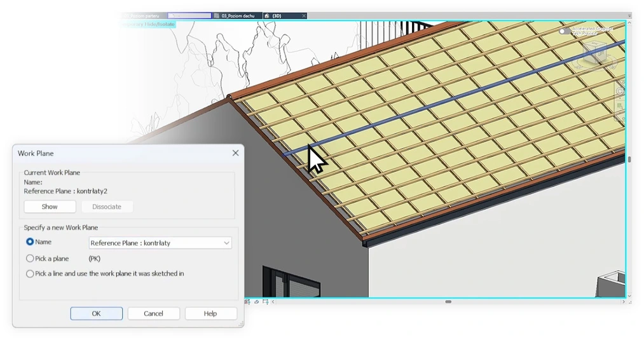Select the Name radio option
Viewport: 644px width, 340px height.
point(30,242)
